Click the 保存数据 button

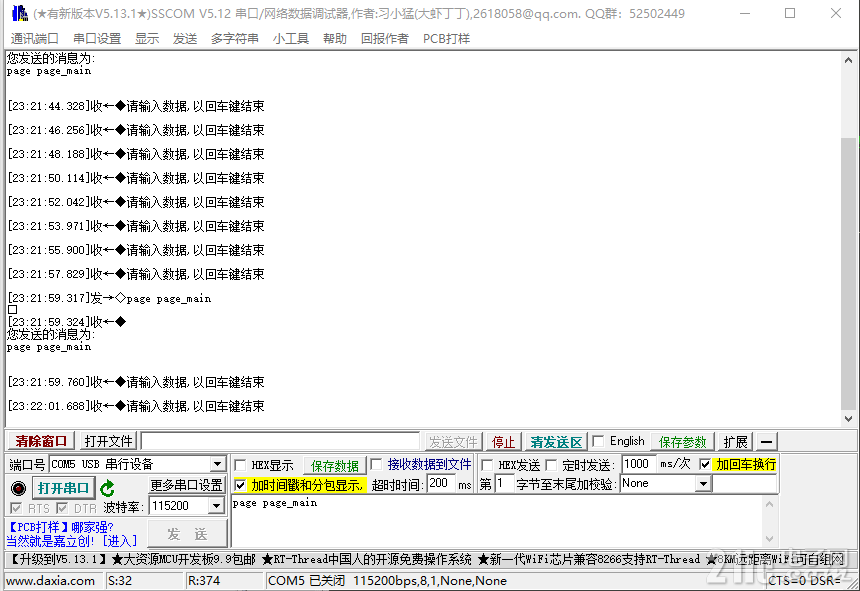pos(335,465)
